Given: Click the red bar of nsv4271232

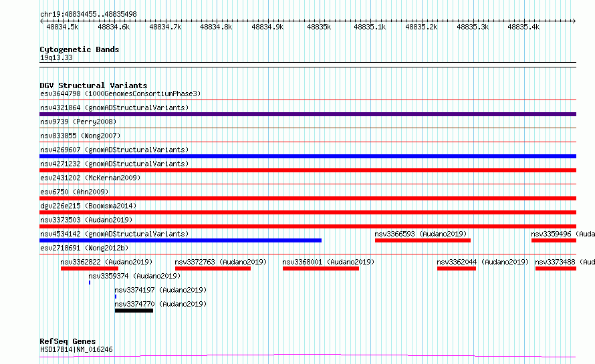Looking at the screenshot, I should [308, 170].
